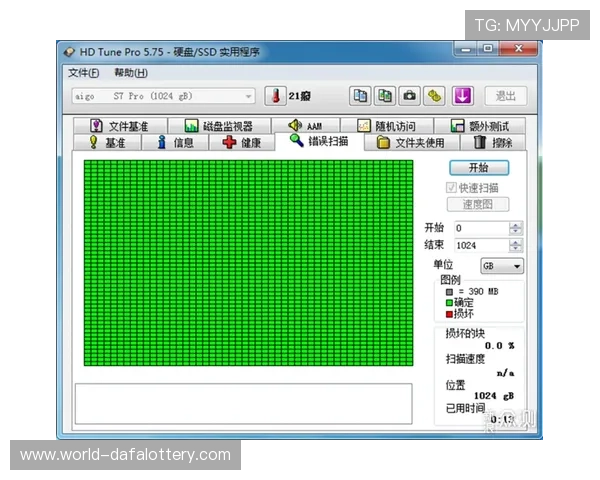
Task: Click the 速度图 button
Action: pyautogui.click(x=478, y=204)
